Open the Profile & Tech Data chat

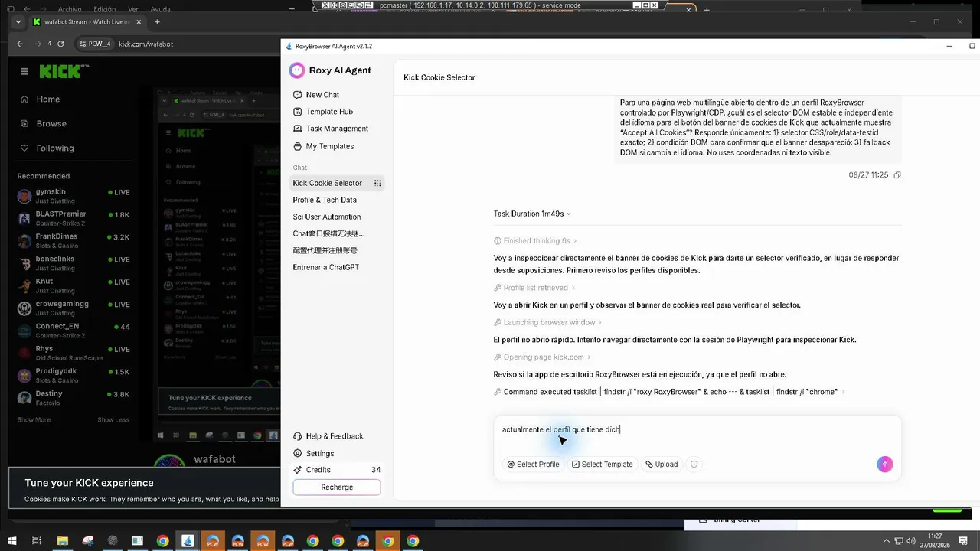click(325, 200)
